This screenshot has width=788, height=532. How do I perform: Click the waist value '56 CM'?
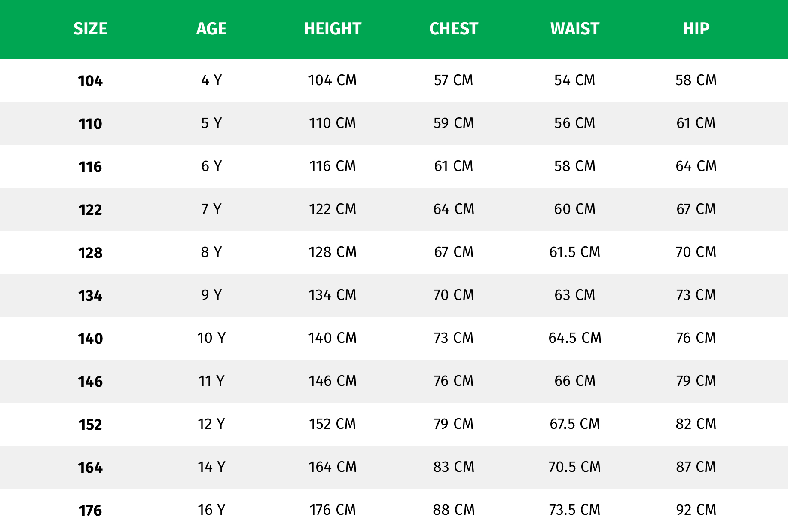coord(575,123)
